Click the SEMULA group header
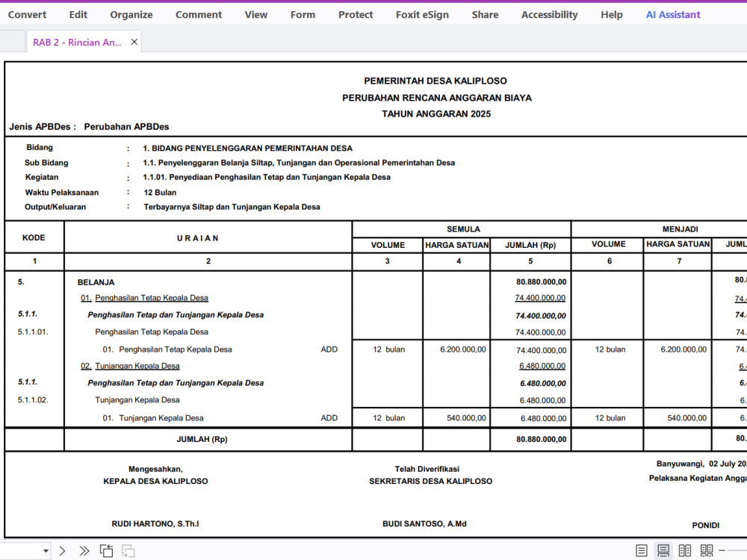747x560 pixels. (x=464, y=229)
